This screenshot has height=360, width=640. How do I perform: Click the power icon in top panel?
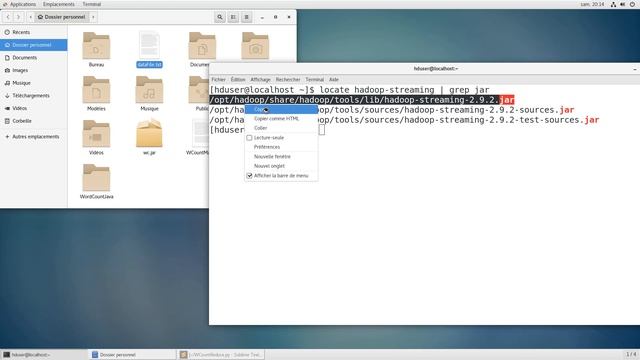tap(632, 4)
